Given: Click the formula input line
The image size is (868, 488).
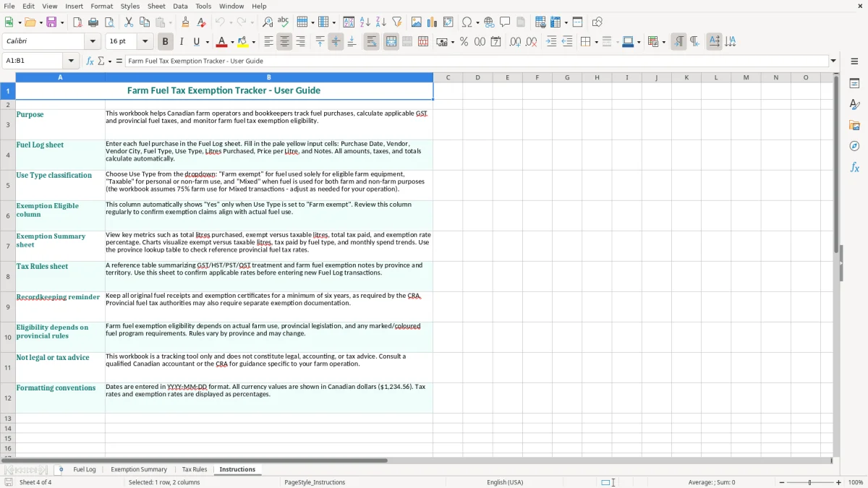Looking at the screenshot, I should [x=477, y=61].
